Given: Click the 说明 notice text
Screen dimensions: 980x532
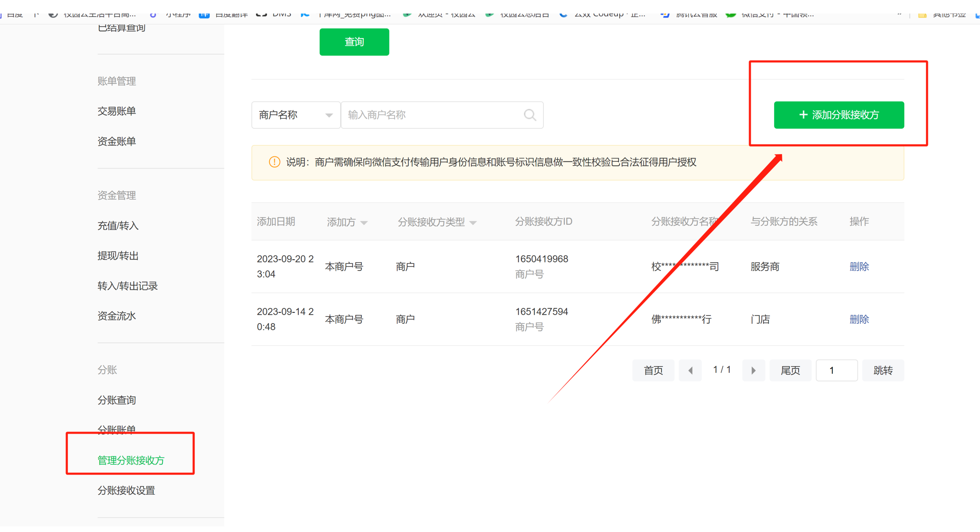Looking at the screenshot, I should tap(491, 162).
